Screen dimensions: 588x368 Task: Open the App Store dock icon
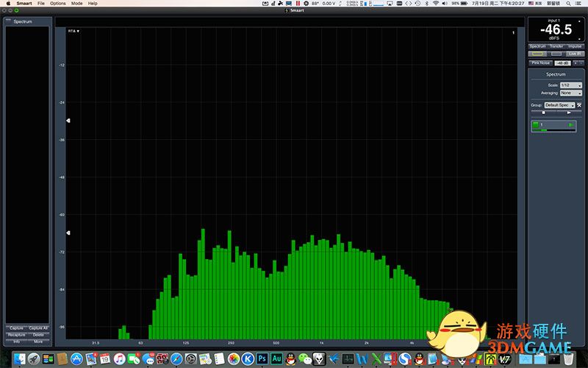click(76, 359)
